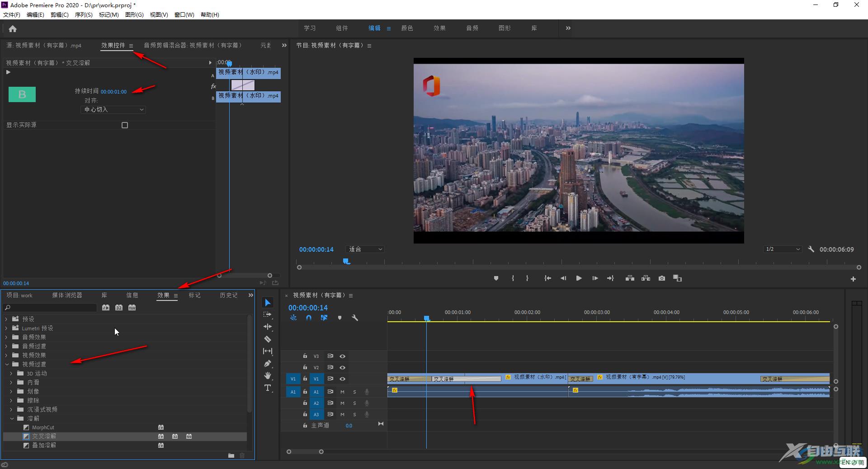Expand the Lumetri 预设 folder

click(x=6, y=328)
